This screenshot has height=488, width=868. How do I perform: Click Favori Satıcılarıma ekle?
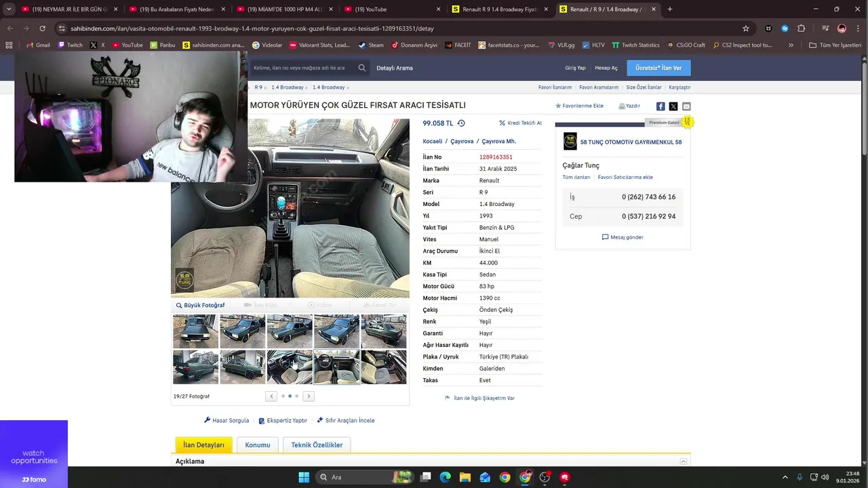click(625, 177)
